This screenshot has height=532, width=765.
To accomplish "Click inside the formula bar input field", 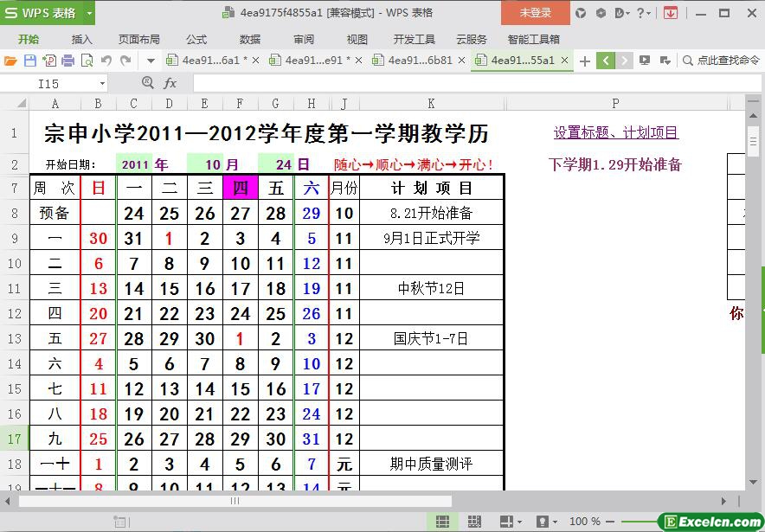I will click(x=467, y=83).
